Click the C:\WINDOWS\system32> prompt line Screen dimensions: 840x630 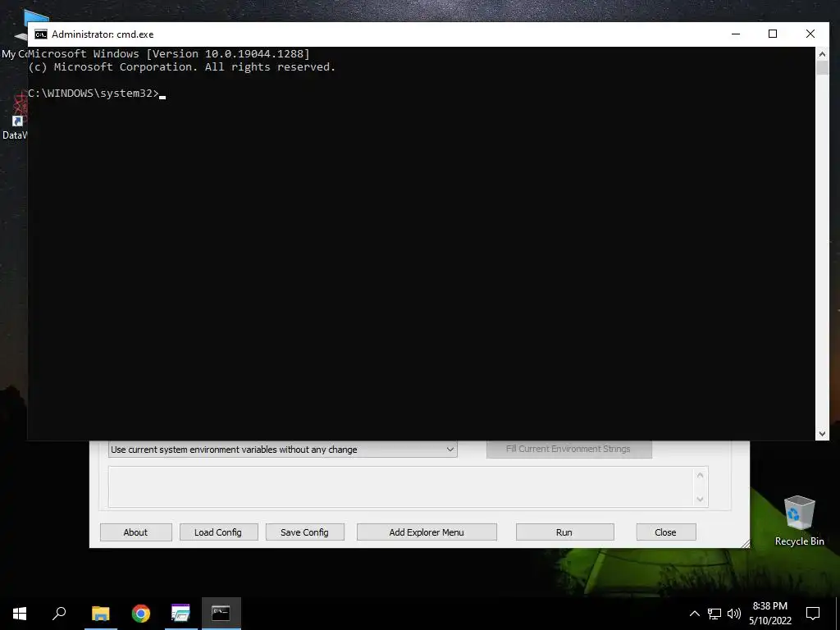(94, 94)
